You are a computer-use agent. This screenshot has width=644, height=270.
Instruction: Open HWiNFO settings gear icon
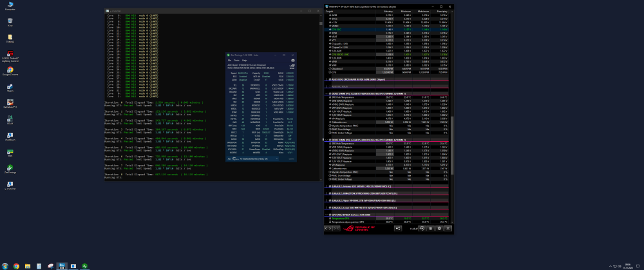pyautogui.click(x=439, y=228)
